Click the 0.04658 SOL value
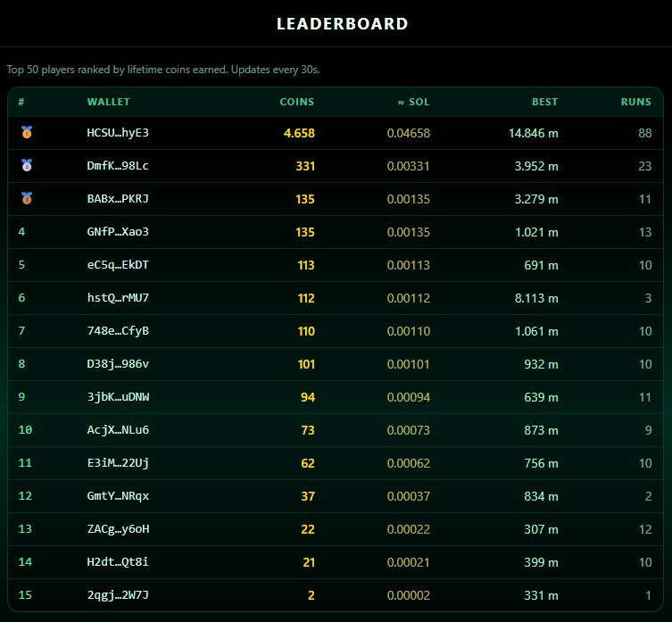Screen dimensions: 672x622 coord(409,133)
